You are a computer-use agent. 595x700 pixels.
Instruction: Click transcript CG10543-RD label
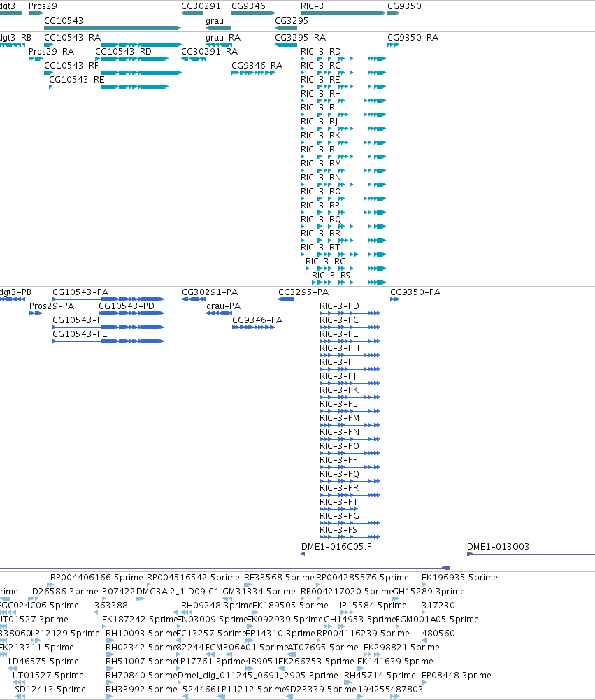[x=123, y=52]
